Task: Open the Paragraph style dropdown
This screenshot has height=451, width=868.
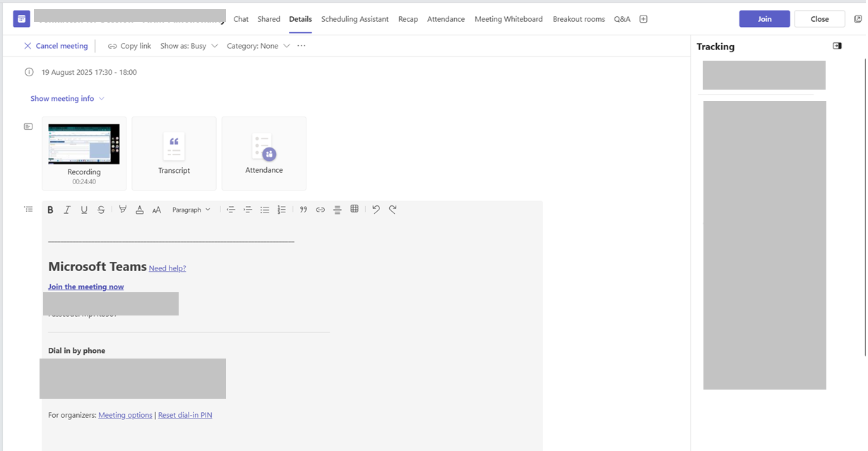Action: [x=191, y=210]
